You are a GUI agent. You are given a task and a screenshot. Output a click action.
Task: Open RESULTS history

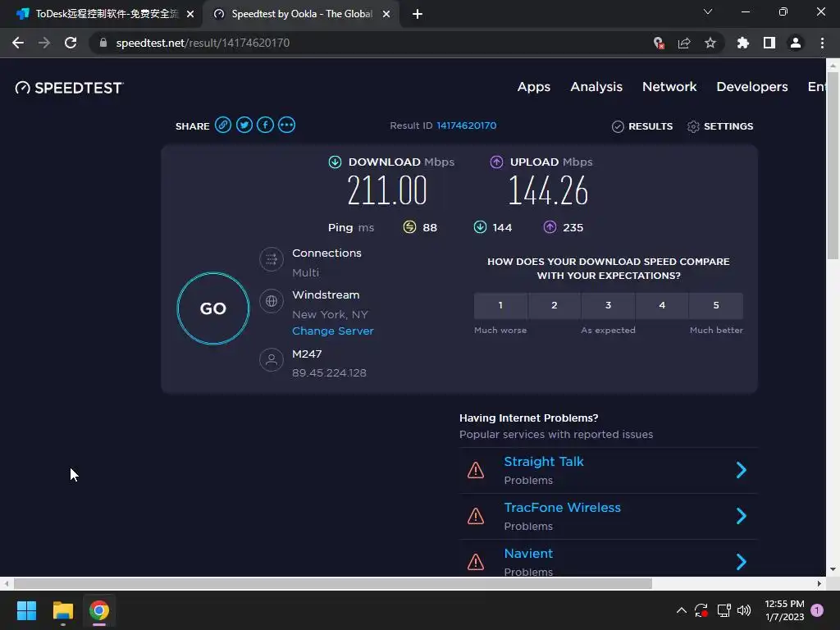(x=641, y=126)
